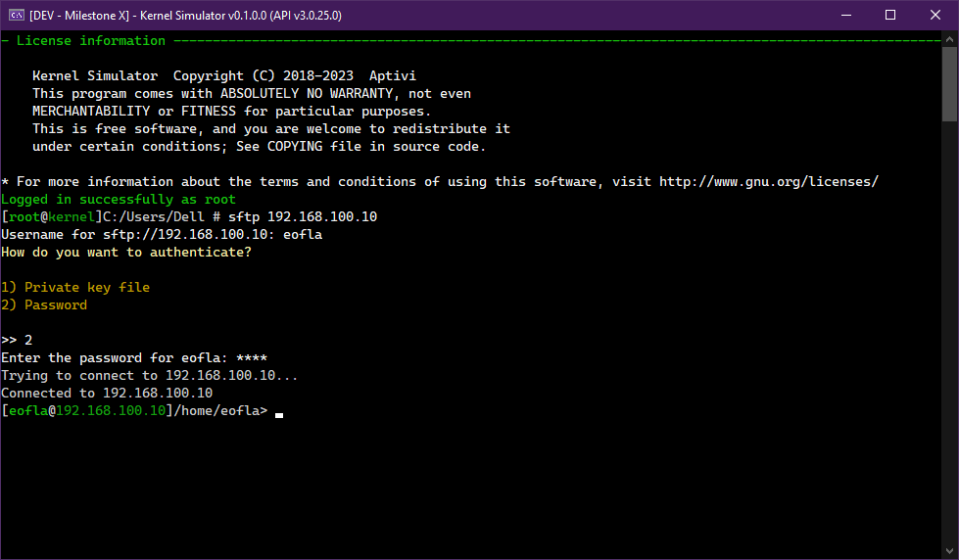This screenshot has height=560, width=959.
Task: Click the "Connected to 192.168.100.10" line
Action: [107, 394]
